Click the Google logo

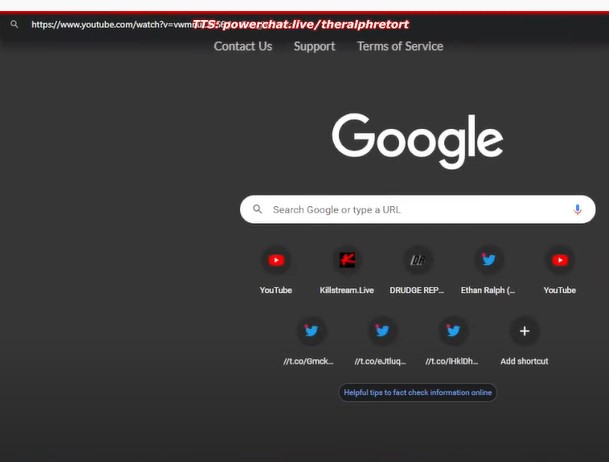[418, 141]
